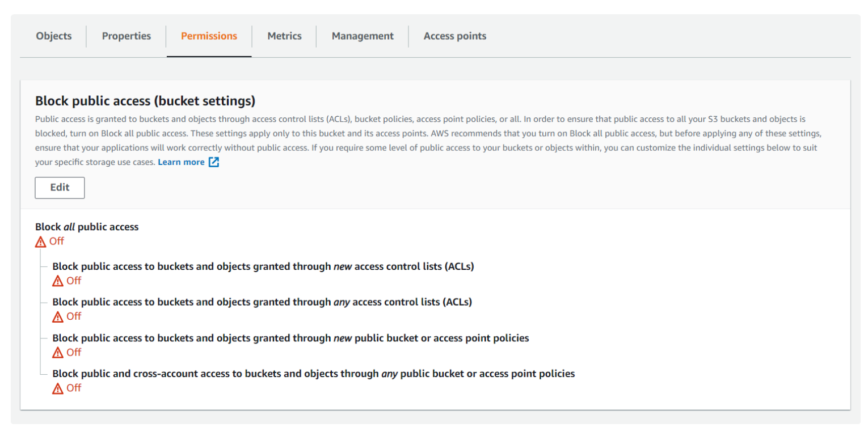Click Off status for any ACLs setting
The height and width of the screenshot is (432, 868).
pos(74,316)
